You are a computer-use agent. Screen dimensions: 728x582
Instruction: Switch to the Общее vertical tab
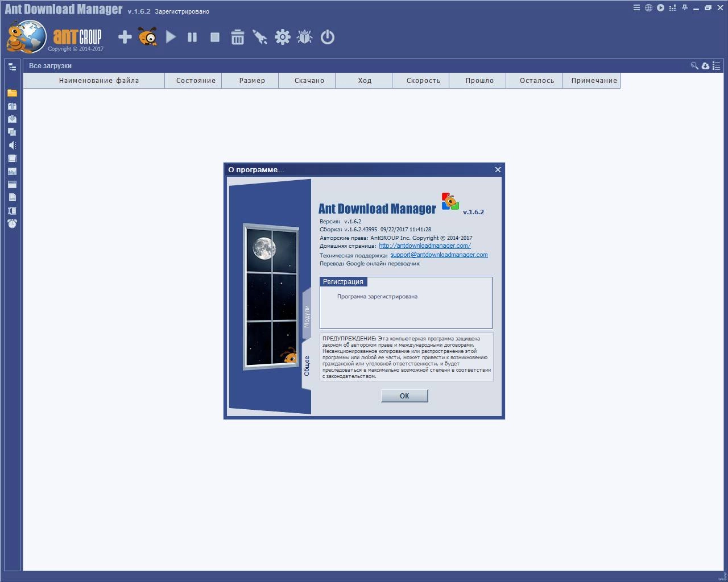point(307,365)
